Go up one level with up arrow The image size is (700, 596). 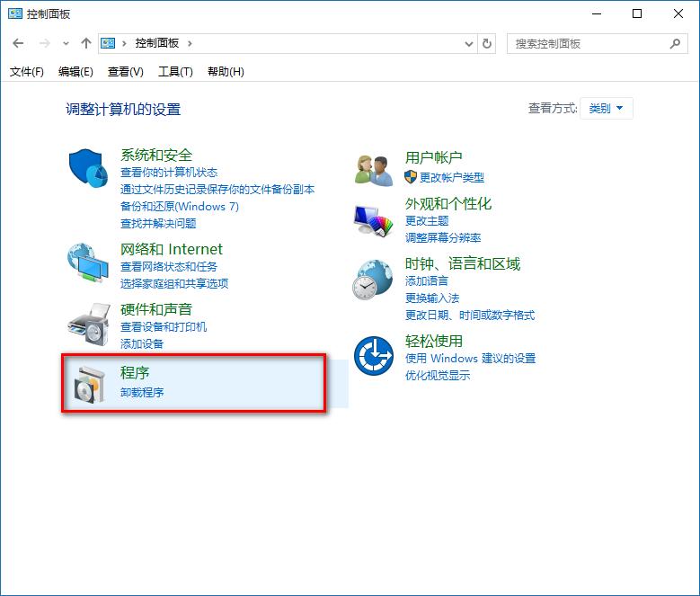(86, 43)
